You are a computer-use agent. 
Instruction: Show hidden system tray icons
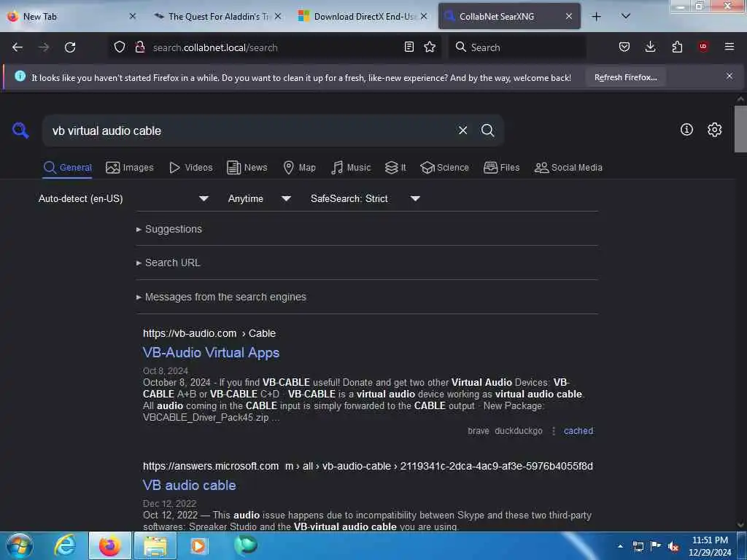620,546
